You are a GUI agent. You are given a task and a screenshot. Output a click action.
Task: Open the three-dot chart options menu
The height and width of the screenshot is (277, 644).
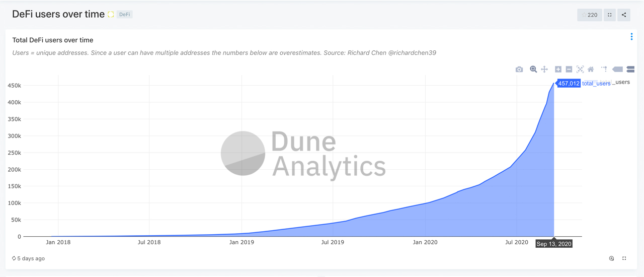coord(631,37)
